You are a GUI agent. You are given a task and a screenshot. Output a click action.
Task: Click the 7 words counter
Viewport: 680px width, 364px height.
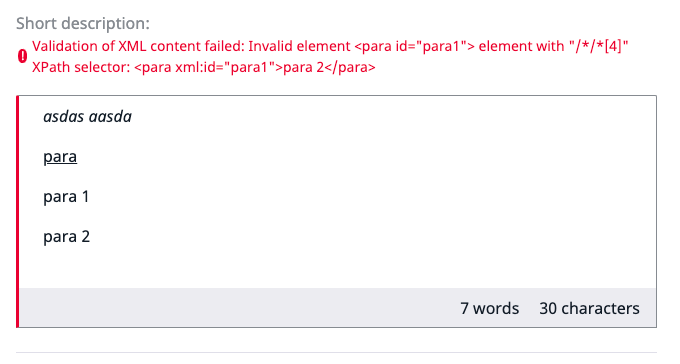[x=489, y=308]
